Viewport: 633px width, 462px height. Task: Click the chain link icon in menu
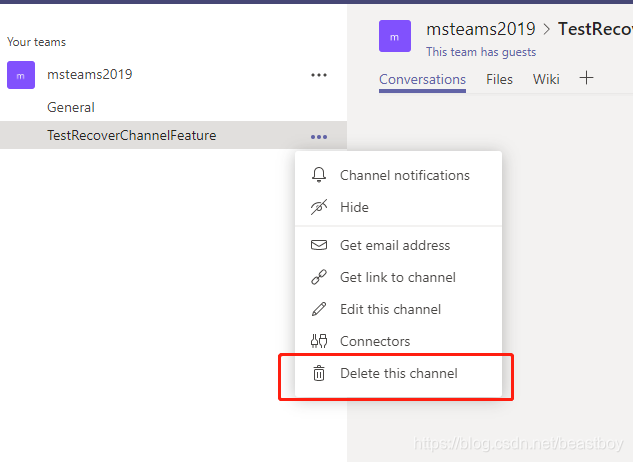[319, 277]
